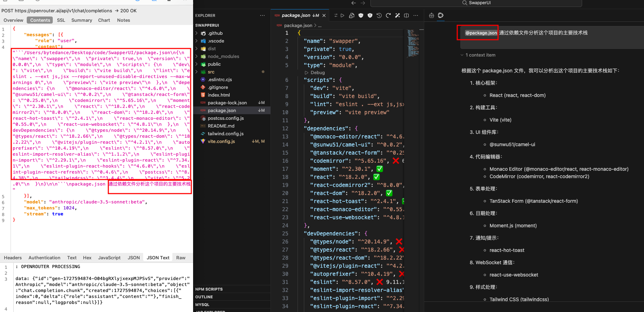Expand the OUTLINE section
This screenshot has width=644, height=312.
click(x=204, y=297)
